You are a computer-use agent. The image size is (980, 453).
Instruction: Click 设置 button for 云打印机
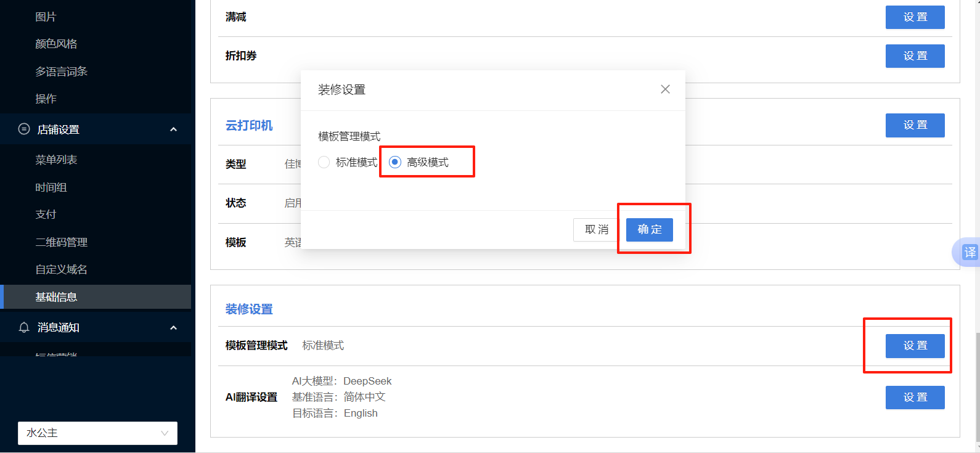pyautogui.click(x=915, y=125)
